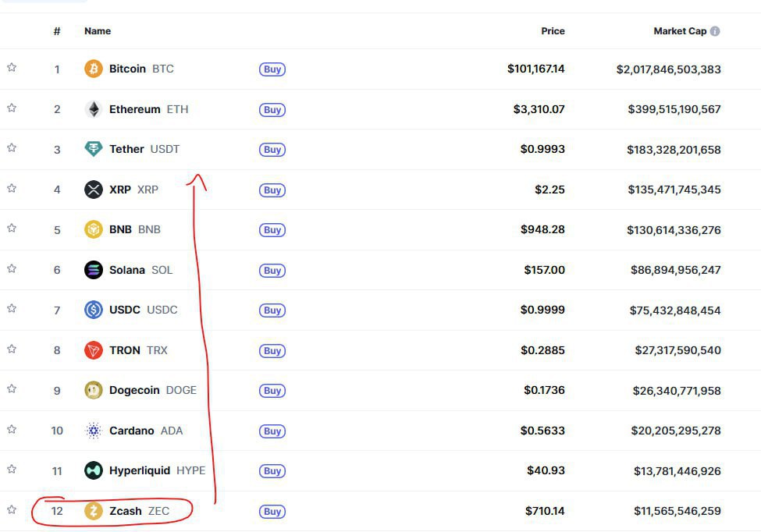This screenshot has height=532, width=761.
Task: Click the TRON logo icon
Action: 94,350
